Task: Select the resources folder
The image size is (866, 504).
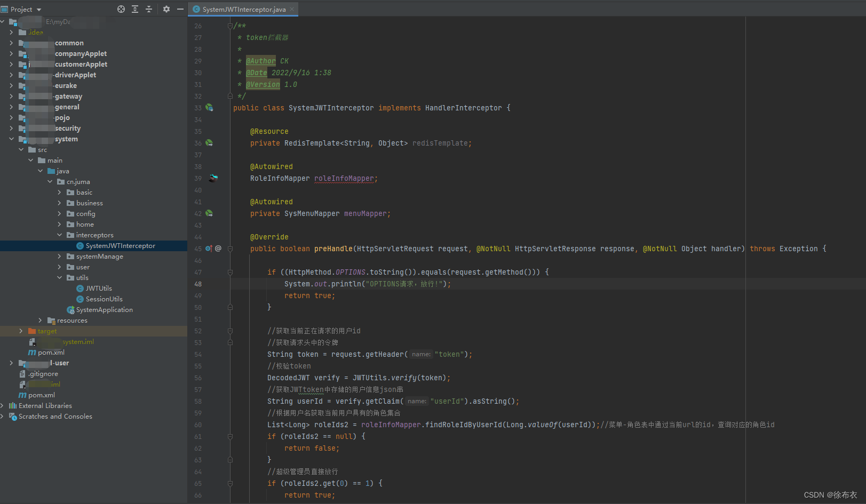Action: pyautogui.click(x=72, y=320)
